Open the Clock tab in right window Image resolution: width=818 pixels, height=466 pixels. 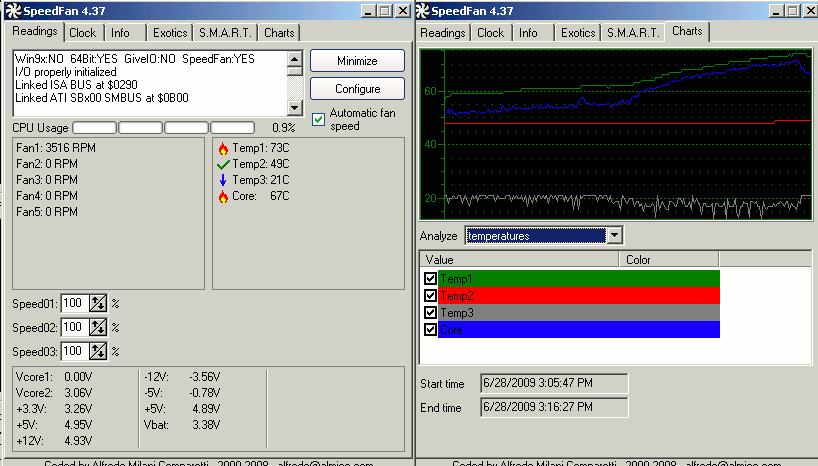(491, 33)
